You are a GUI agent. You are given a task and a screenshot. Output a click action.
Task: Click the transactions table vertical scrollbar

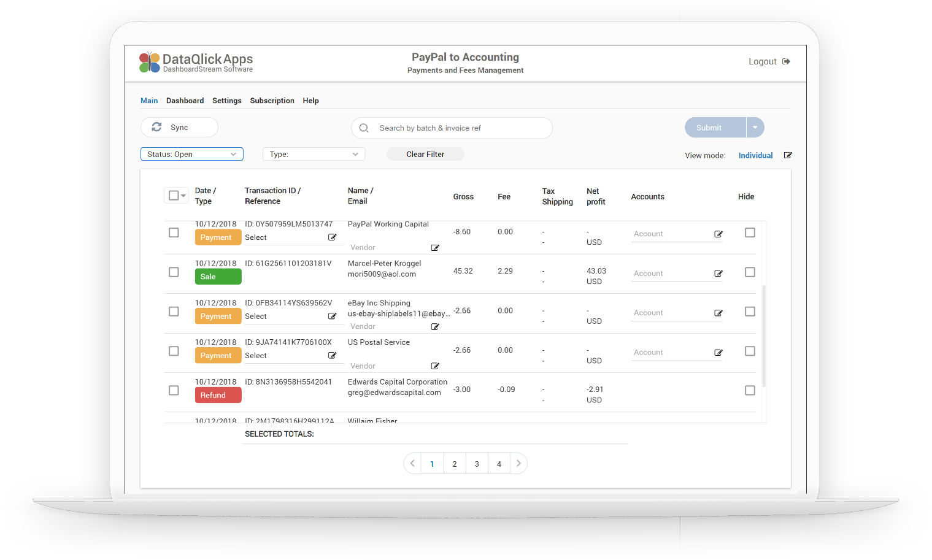(764, 336)
